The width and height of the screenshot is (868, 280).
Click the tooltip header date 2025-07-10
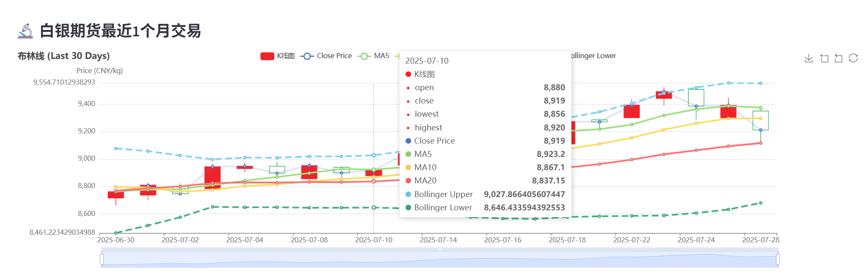coord(427,61)
